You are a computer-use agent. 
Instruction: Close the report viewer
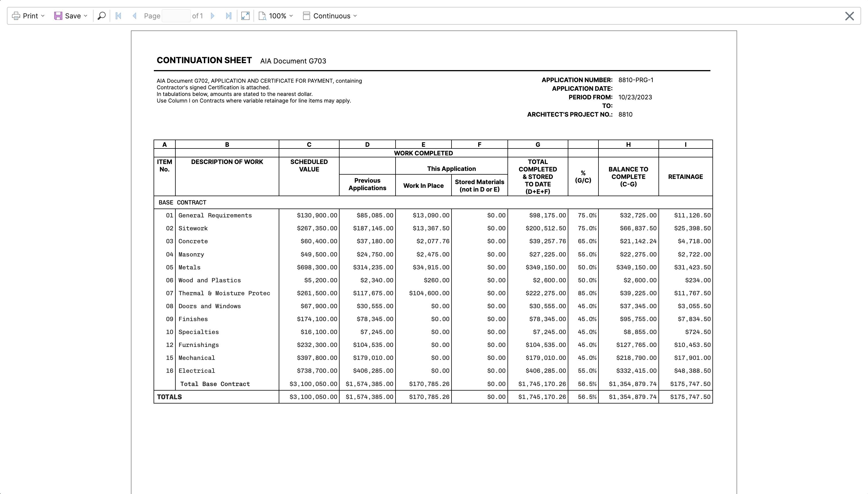point(849,16)
